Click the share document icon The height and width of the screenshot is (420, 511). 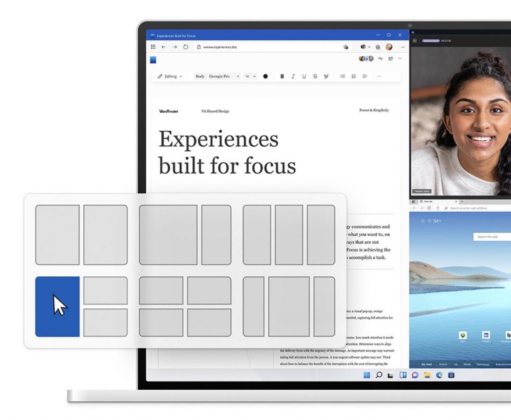point(390,59)
